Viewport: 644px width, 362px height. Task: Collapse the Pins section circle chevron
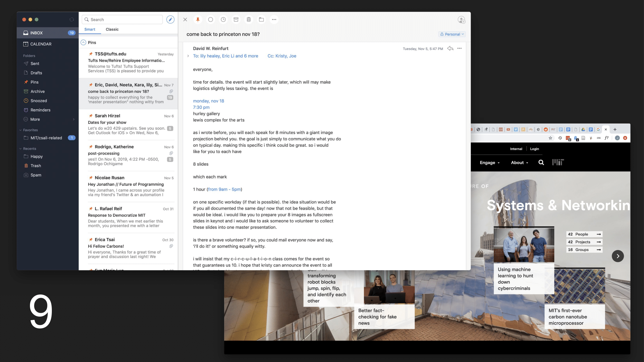coord(83,42)
